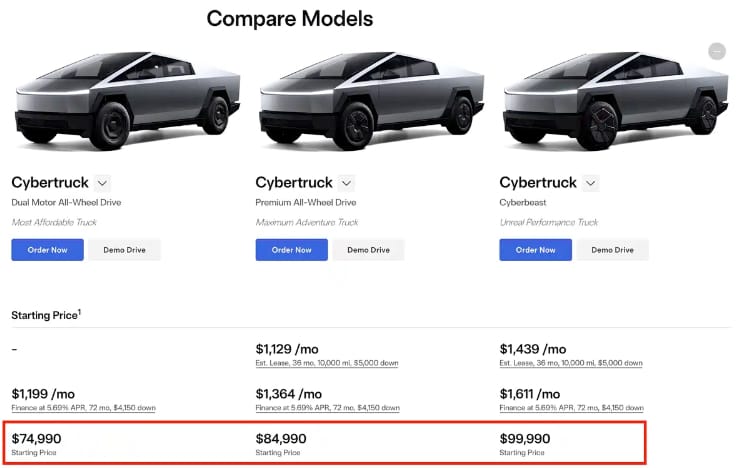The image size is (746, 468).
Task: Select the Premium All-Wheel Drive truck image
Action: tap(372, 100)
